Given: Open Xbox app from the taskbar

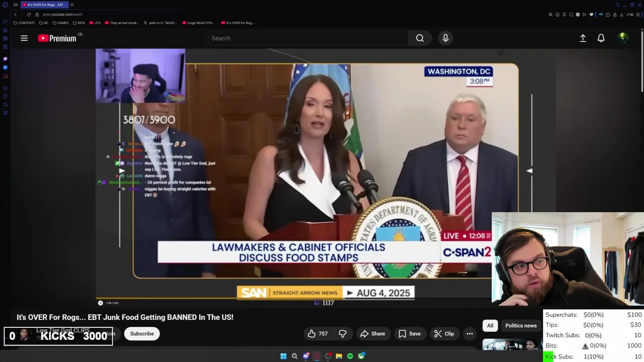Looking at the screenshot, I should coord(361,356).
